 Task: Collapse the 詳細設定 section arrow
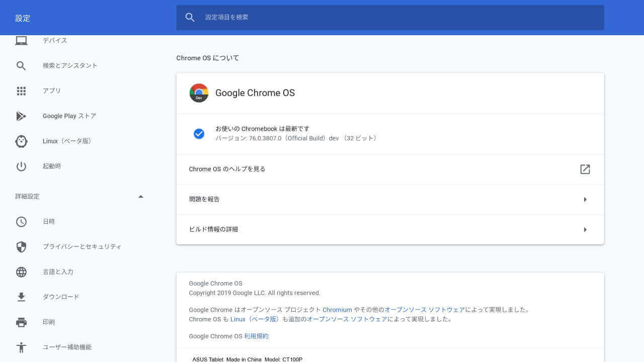pyautogui.click(x=141, y=197)
